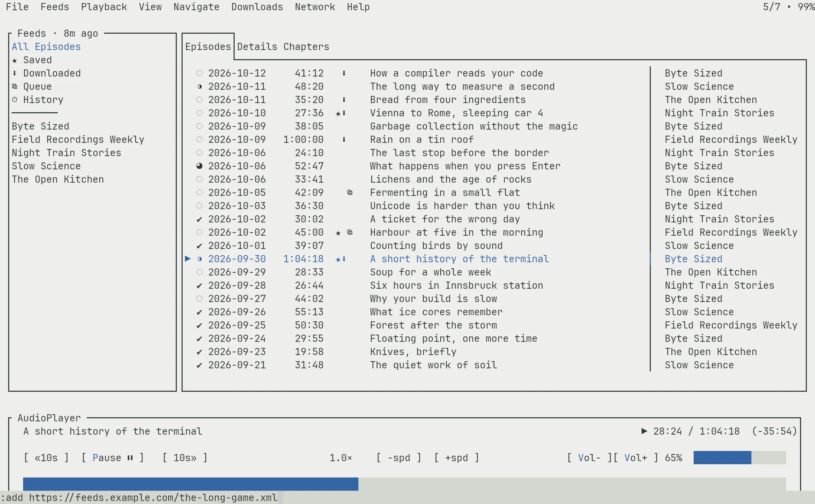Click star icon on Vienna to Rome row
The width and height of the screenshot is (815, 504).
coord(338,114)
